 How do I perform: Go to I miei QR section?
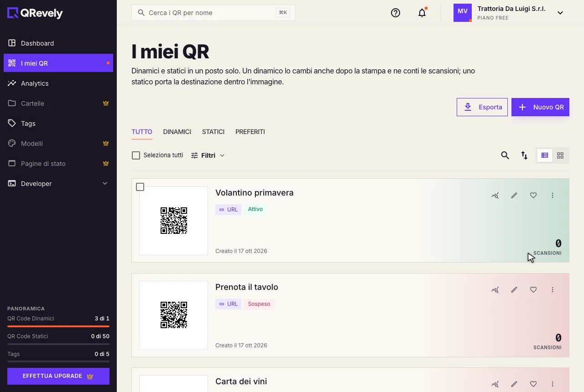[58, 63]
